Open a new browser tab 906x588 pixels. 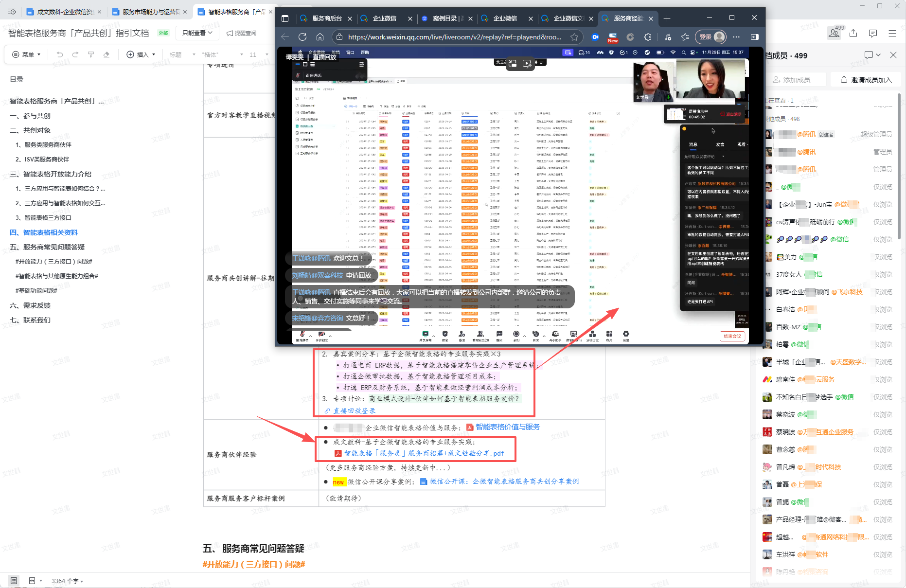[667, 18]
